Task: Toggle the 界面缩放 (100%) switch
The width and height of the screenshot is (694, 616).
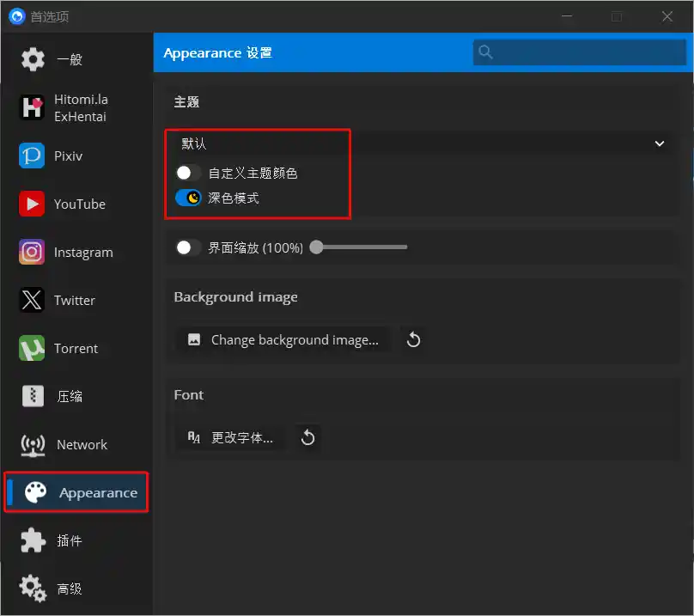Action: point(188,247)
